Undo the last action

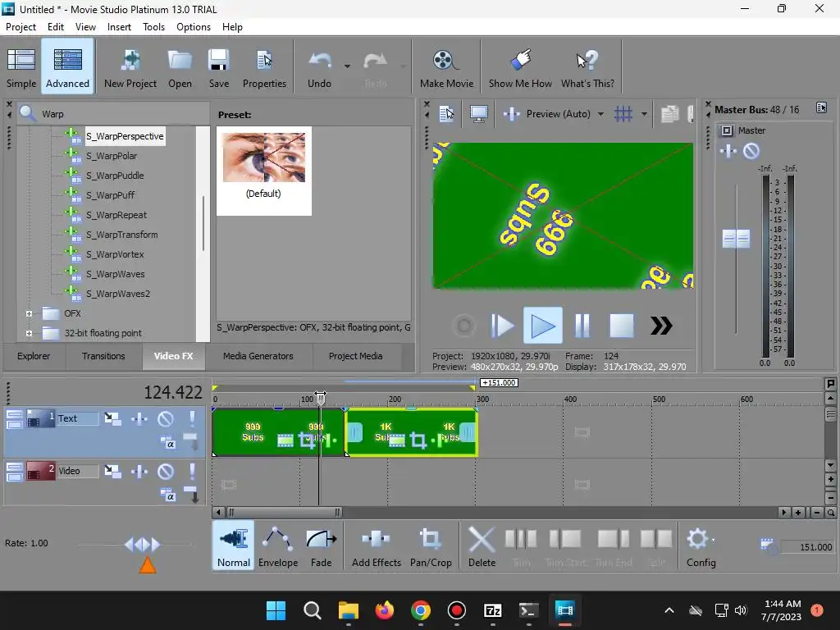(319, 67)
